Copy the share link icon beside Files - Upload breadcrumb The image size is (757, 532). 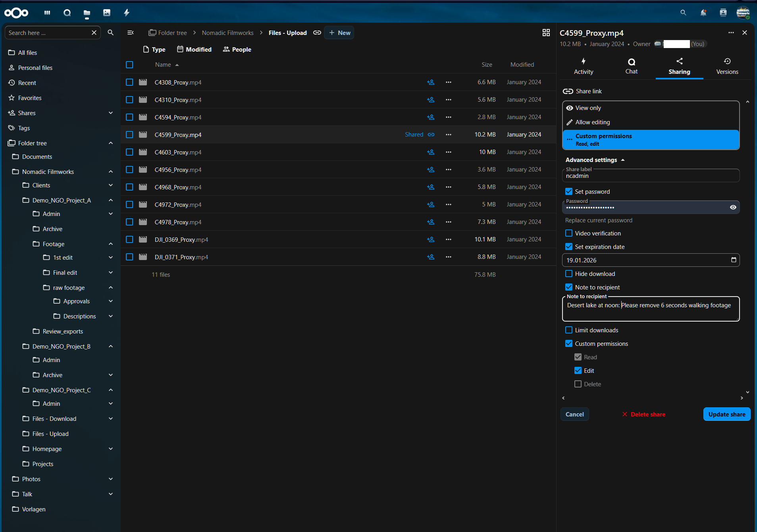(317, 33)
